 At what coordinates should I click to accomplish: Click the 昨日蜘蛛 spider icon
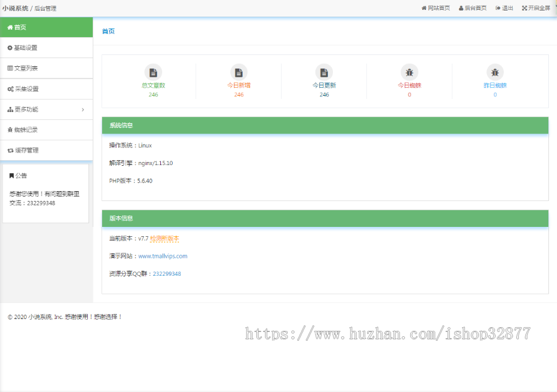(494, 71)
